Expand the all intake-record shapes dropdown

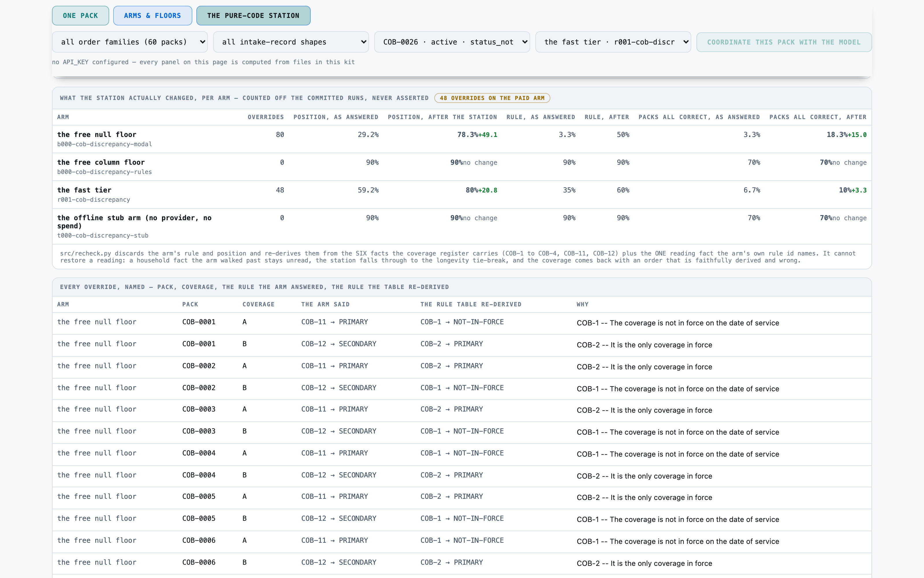click(x=291, y=42)
